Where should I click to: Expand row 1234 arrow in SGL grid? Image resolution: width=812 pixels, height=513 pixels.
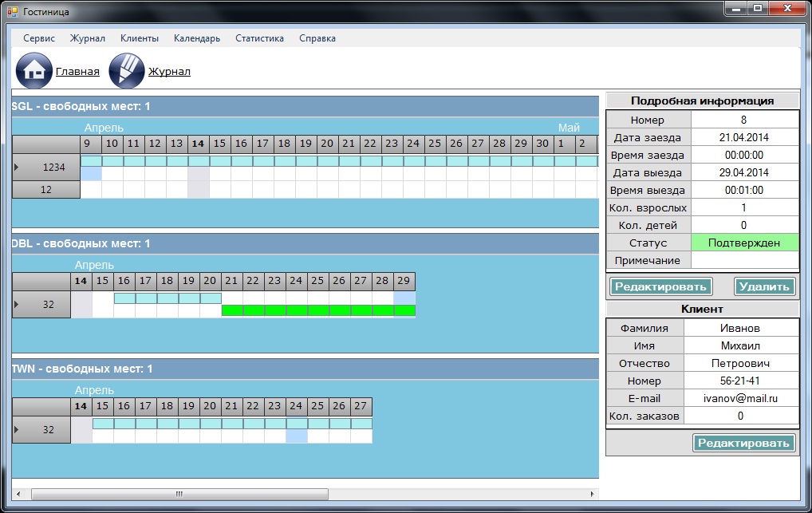tap(16, 167)
